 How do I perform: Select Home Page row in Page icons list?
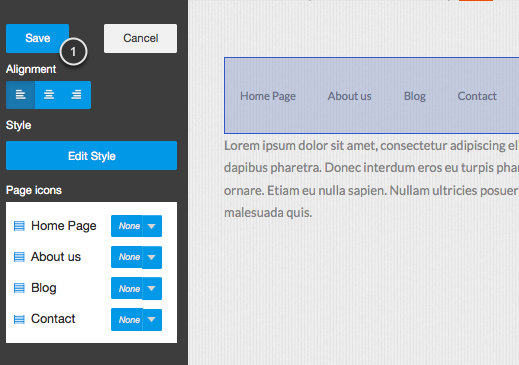88,226
